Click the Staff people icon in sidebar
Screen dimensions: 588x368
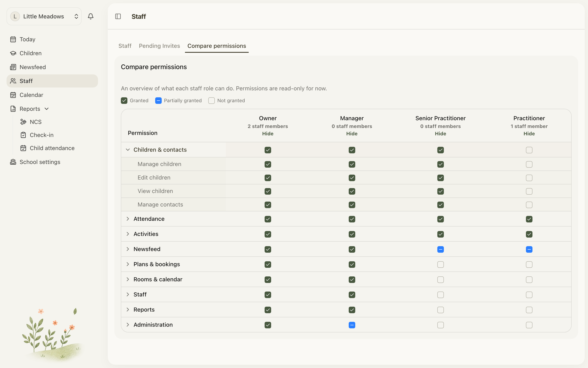(13, 81)
